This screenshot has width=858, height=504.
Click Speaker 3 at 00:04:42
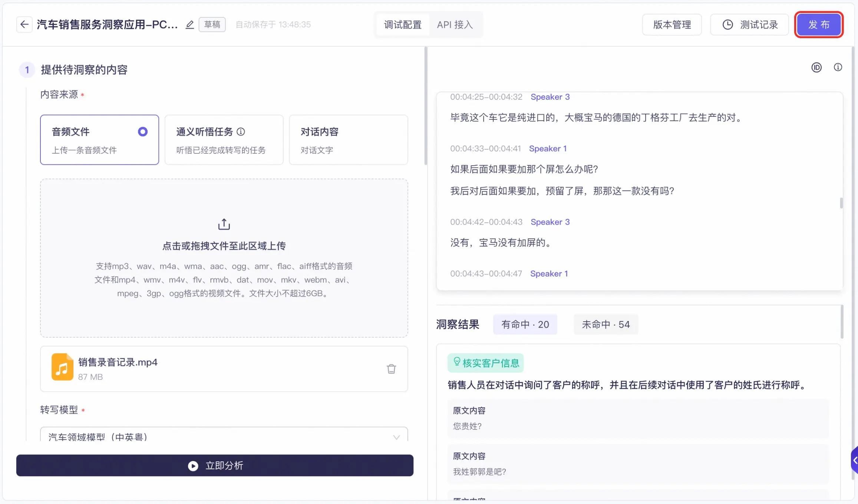click(x=550, y=222)
